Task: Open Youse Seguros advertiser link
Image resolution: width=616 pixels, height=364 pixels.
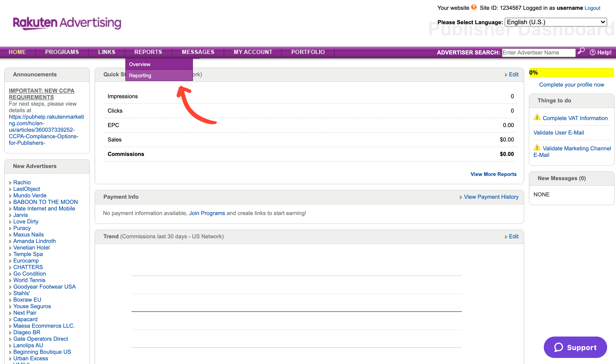Action: pyautogui.click(x=32, y=306)
